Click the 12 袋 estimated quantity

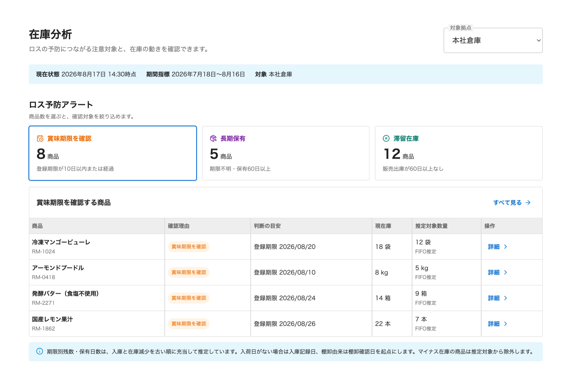[x=423, y=242]
